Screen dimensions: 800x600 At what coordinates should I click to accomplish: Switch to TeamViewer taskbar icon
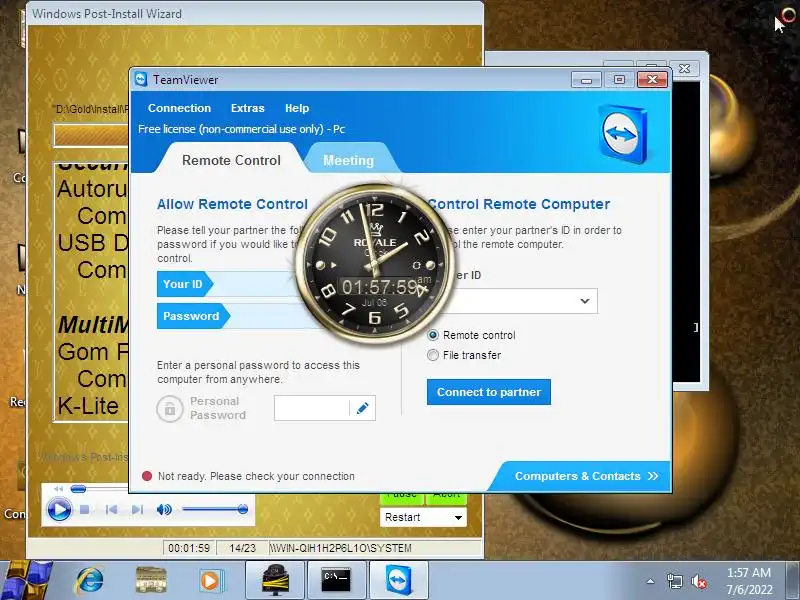click(x=398, y=580)
